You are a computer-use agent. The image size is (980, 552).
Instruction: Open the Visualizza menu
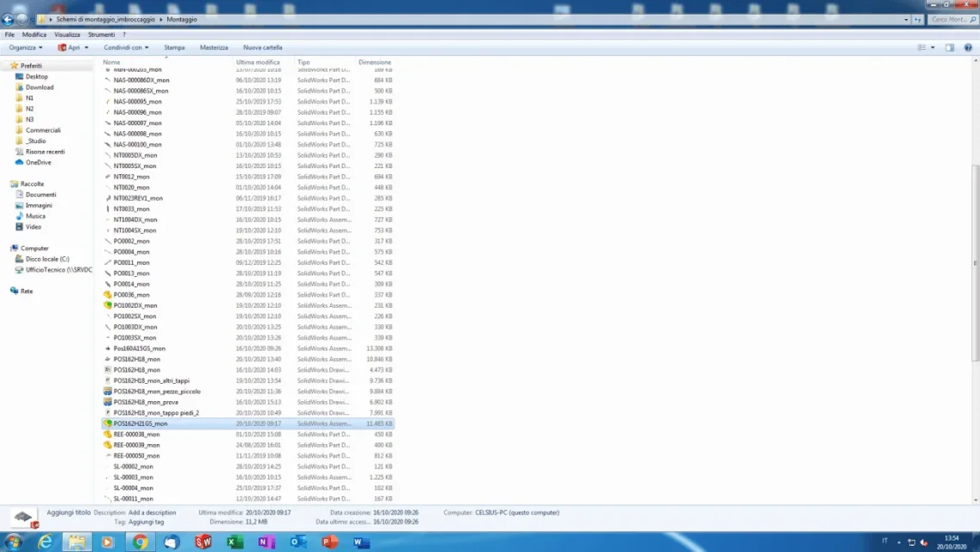(67, 34)
